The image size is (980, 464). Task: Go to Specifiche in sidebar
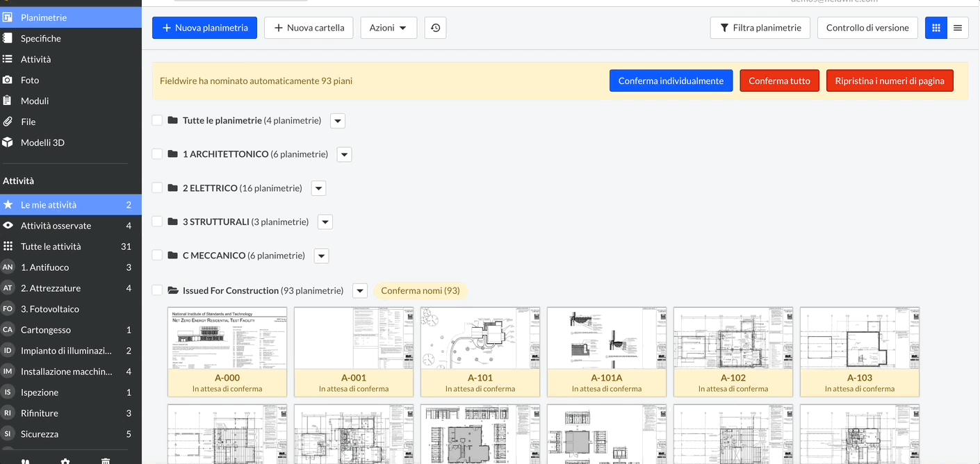click(x=40, y=38)
